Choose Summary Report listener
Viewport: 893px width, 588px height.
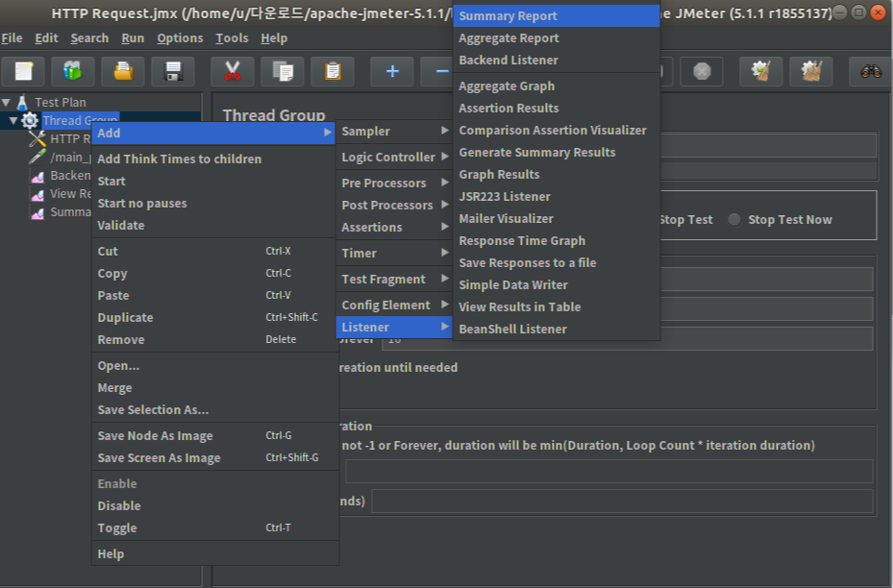click(x=557, y=16)
